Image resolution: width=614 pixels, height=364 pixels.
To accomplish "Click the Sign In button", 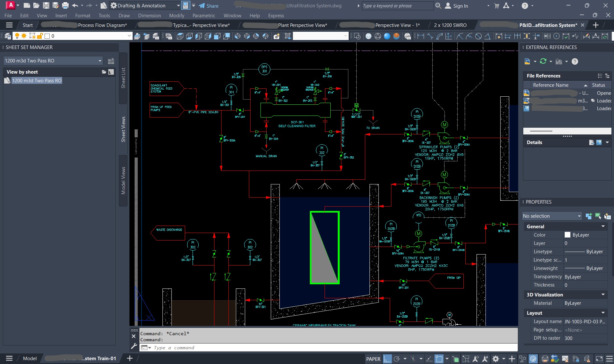I will [457, 6].
